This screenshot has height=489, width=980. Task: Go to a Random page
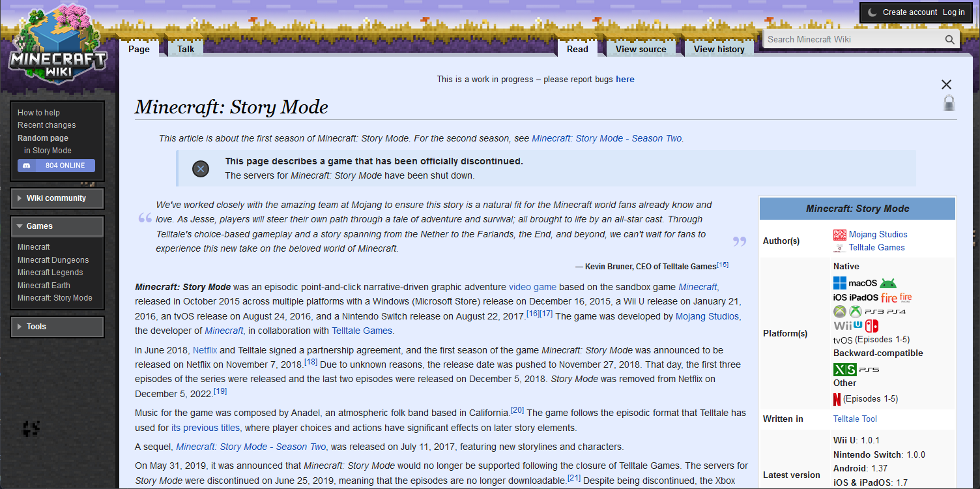coord(43,138)
